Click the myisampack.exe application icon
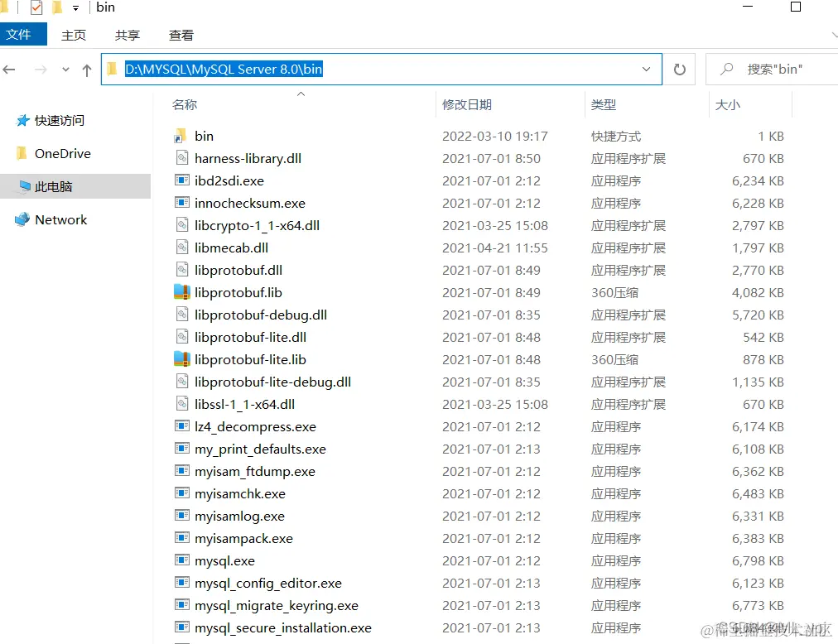This screenshot has width=838, height=644. pos(181,538)
